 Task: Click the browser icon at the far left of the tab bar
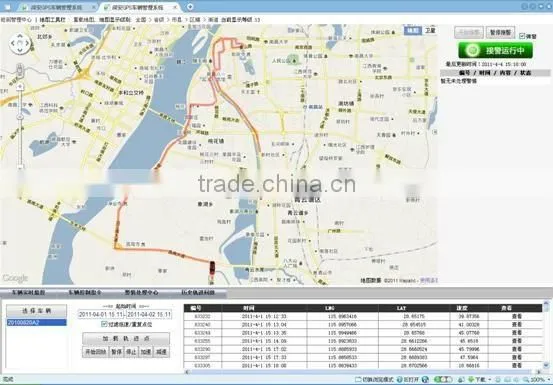pyautogui.click(x=7, y=7)
